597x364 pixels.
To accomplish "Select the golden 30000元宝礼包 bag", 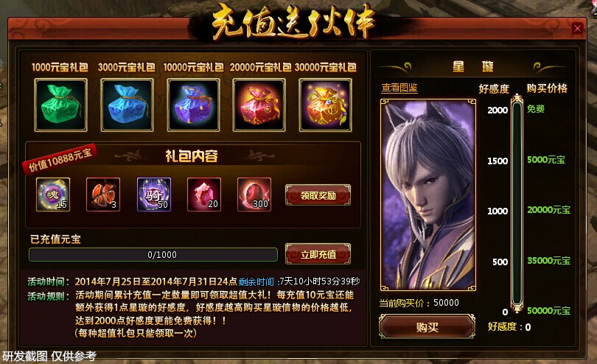I will tap(326, 105).
